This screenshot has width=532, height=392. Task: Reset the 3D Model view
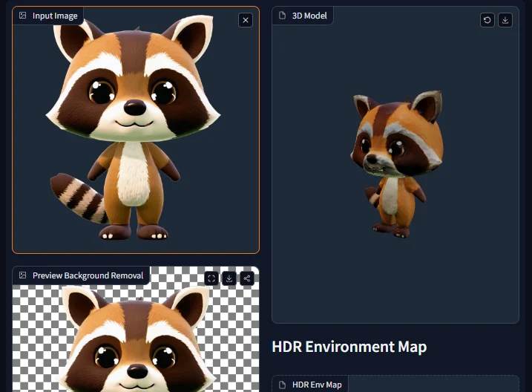(x=487, y=20)
